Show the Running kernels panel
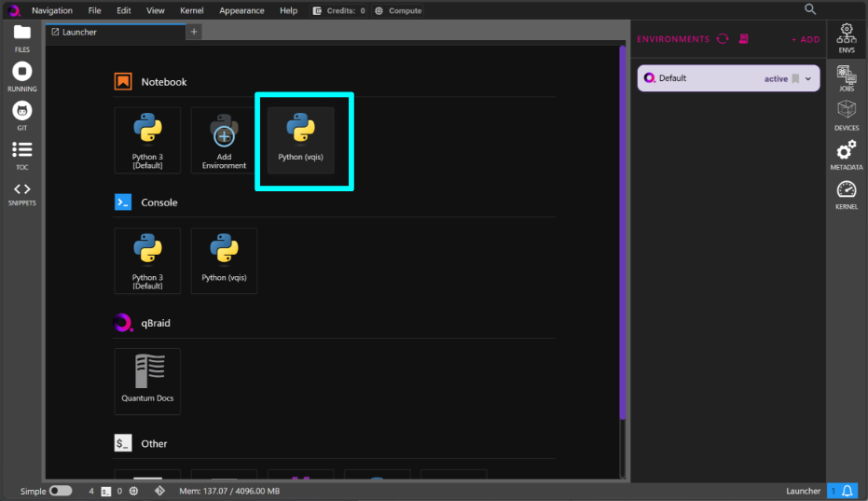The width and height of the screenshot is (868, 501). tap(22, 77)
